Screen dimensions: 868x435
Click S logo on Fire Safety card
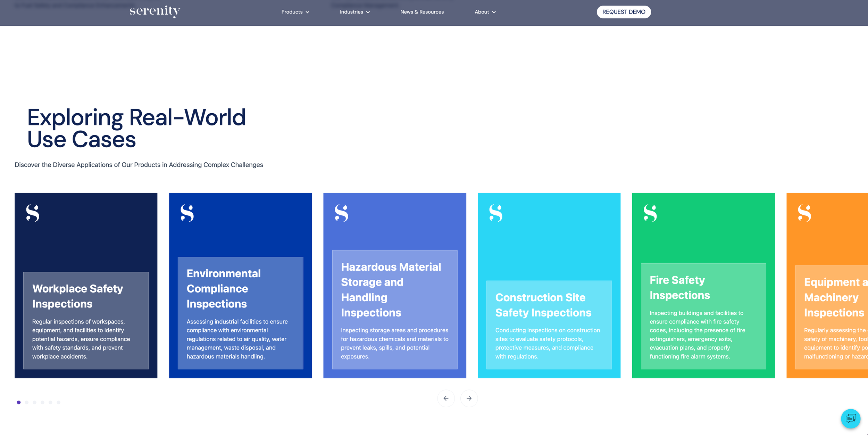point(650,213)
